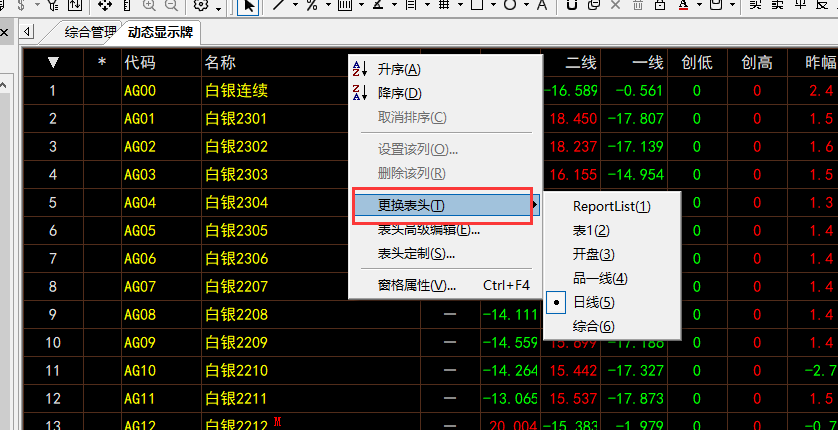Select the percent line tool
Image resolution: width=838 pixels, height=430 pixels.
(312, 5)
